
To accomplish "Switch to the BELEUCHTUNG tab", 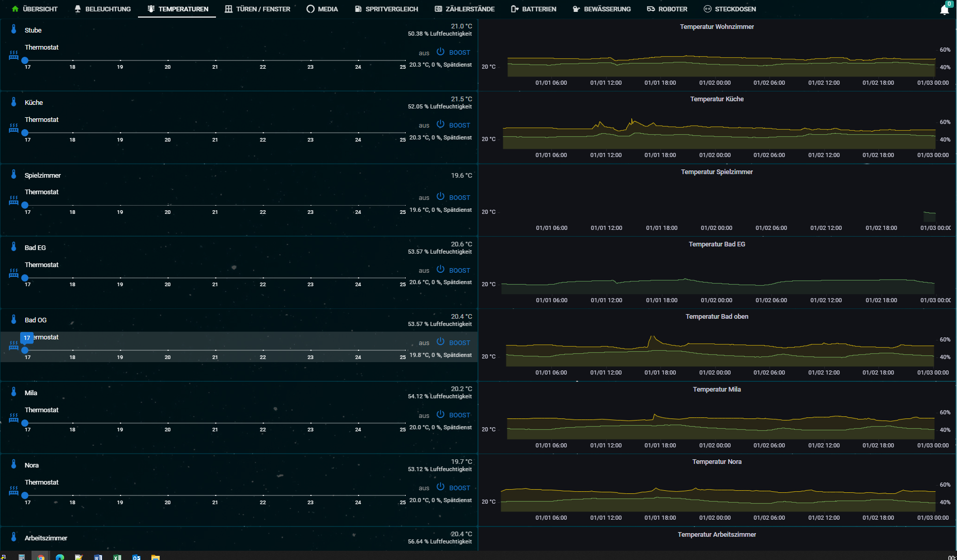I will pyautogui.click(x=102, y=9).
